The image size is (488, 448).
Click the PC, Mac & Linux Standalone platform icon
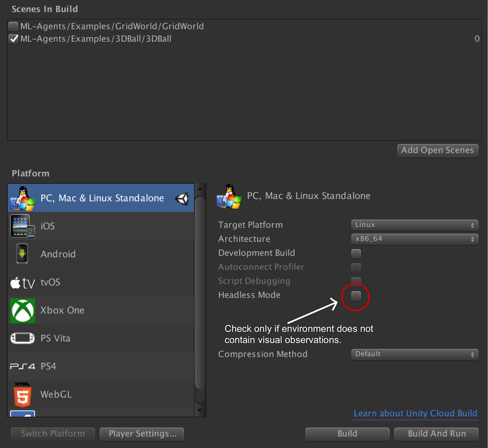[23, 198]
